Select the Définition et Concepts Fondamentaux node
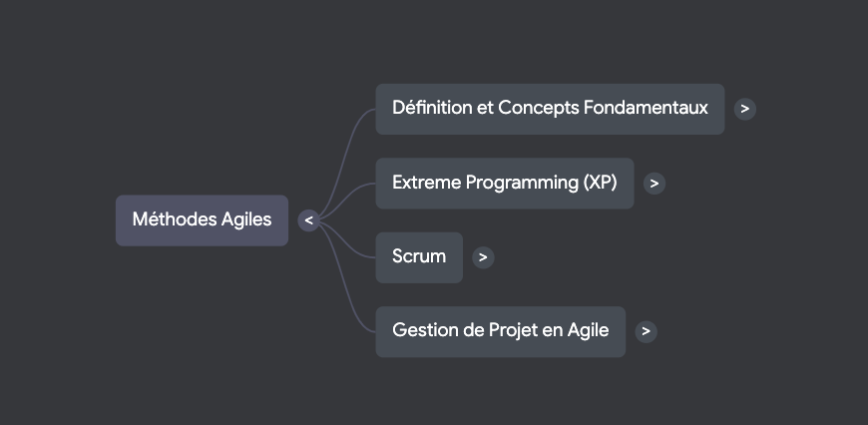Screen dimensions: 868x425 click(550, 109)
